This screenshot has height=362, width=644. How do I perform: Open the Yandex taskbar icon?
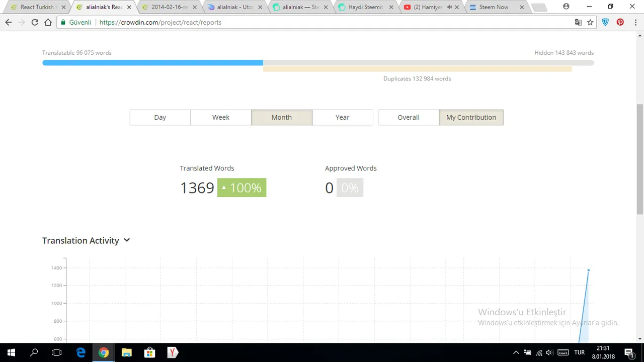coord(173,352)
